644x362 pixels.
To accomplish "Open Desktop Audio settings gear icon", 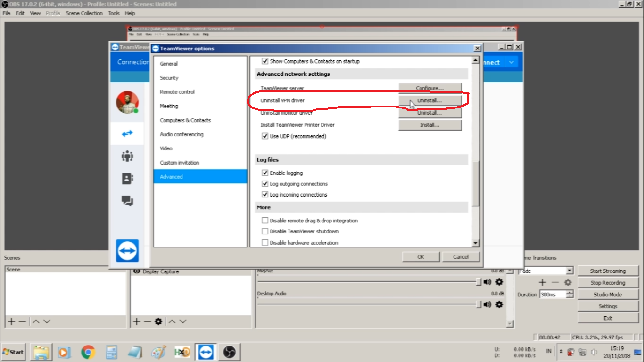I will (x=499, y=304).
